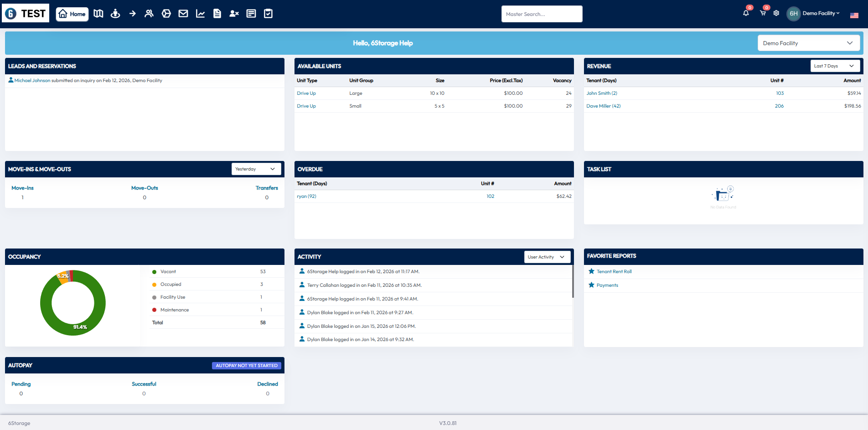Open the shopping cart icon
The width and height of the screenshot is (868, 430).
point(763,13)
